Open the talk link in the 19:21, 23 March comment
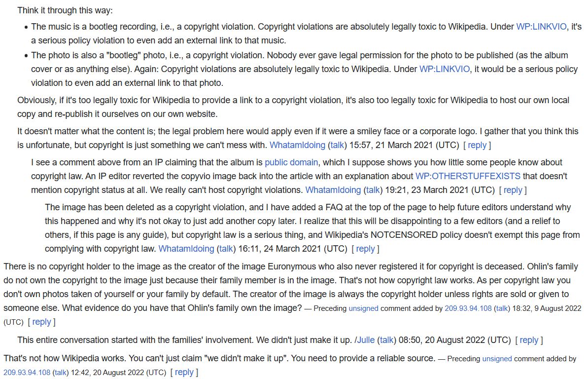Screen dimensions: 588x379 (x=373, y=190)
